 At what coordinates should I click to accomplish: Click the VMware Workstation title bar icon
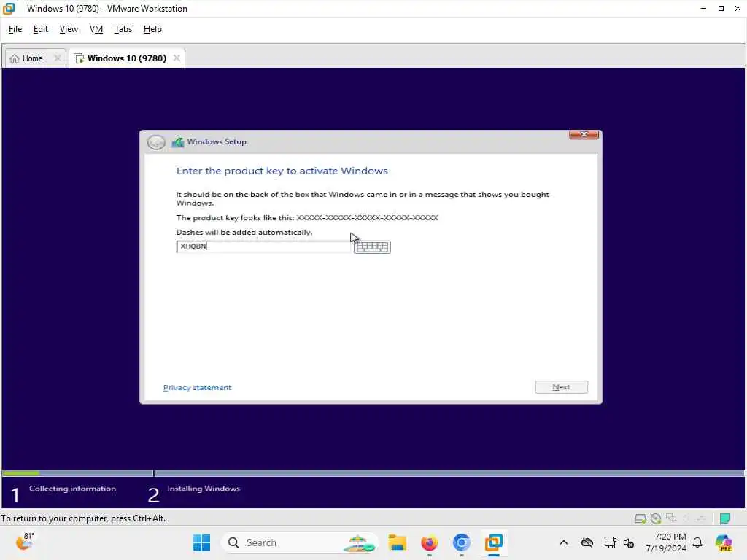point(9,9)
